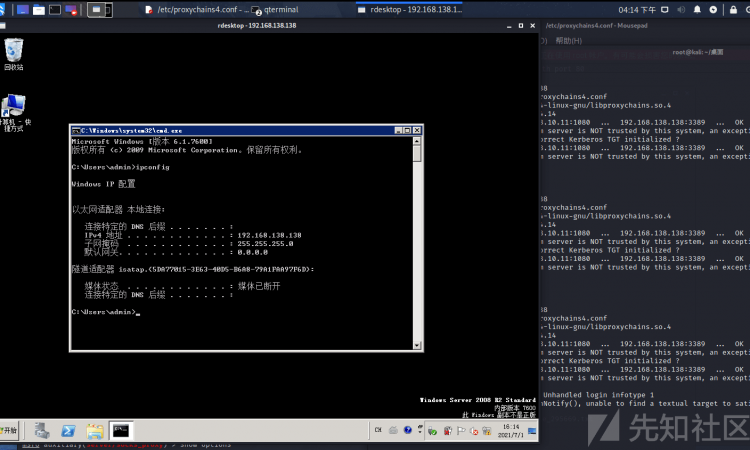Viewport: 750px width, 450px height.
Task: Click the cmd vertical scrollbar thumb
Action: click(x=417, y=154)
